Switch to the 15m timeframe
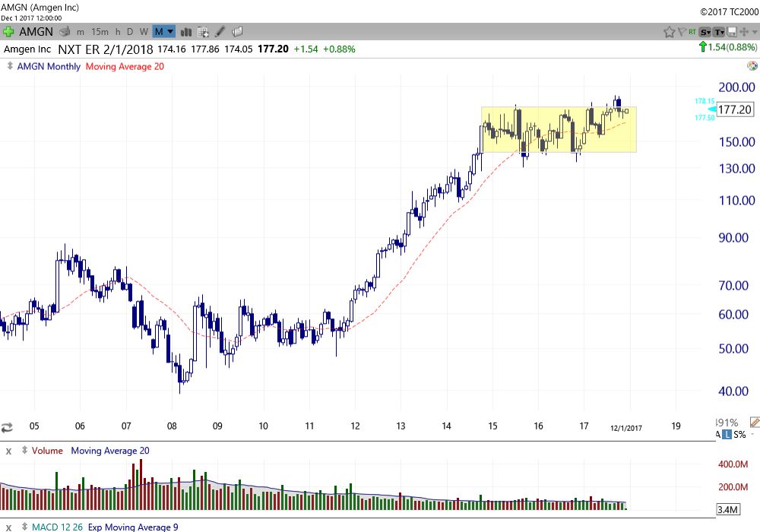Viewport: 760px width, 532px height. pyautogui.click(x=100, y=31)
